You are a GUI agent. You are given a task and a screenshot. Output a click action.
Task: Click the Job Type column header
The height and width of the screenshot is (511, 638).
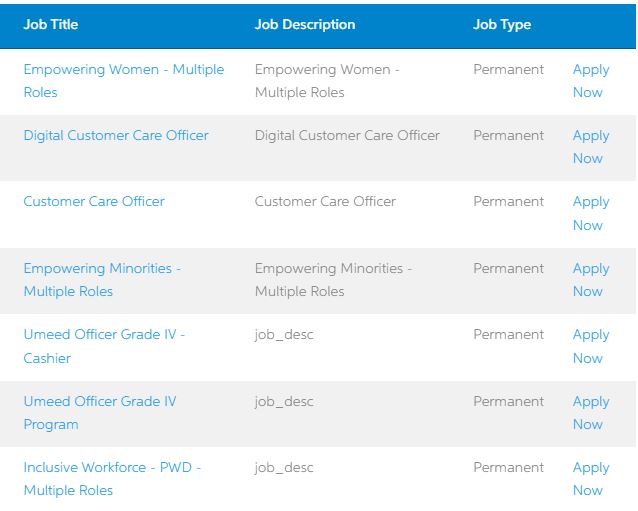(502, 25)
